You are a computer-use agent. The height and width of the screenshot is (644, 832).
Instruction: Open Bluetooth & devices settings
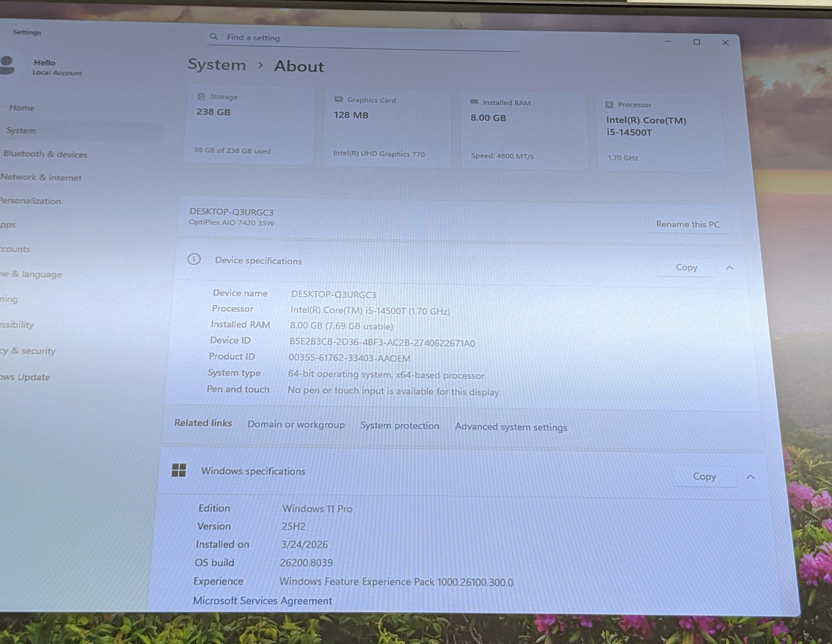pyautogui.click(x=45, y=154)
